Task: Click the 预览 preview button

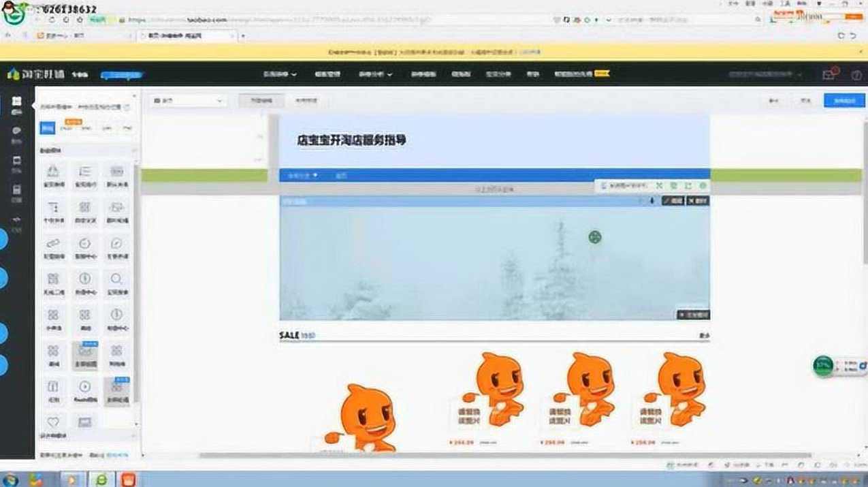Action: pyautogui.click(x=806, y=101)
